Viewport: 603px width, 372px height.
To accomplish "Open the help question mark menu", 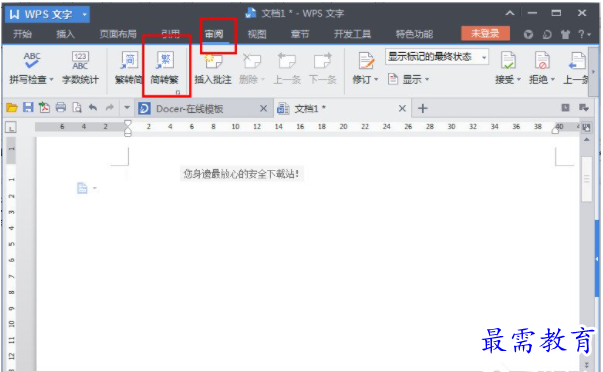I will click(584, 34).
